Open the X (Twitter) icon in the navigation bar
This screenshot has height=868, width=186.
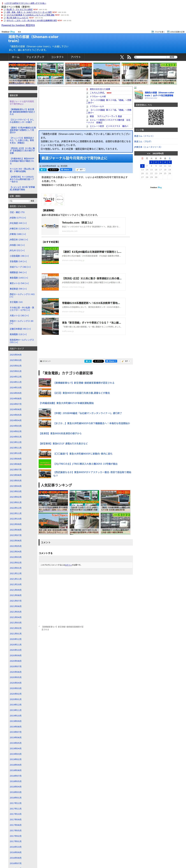tap(122, 57)
